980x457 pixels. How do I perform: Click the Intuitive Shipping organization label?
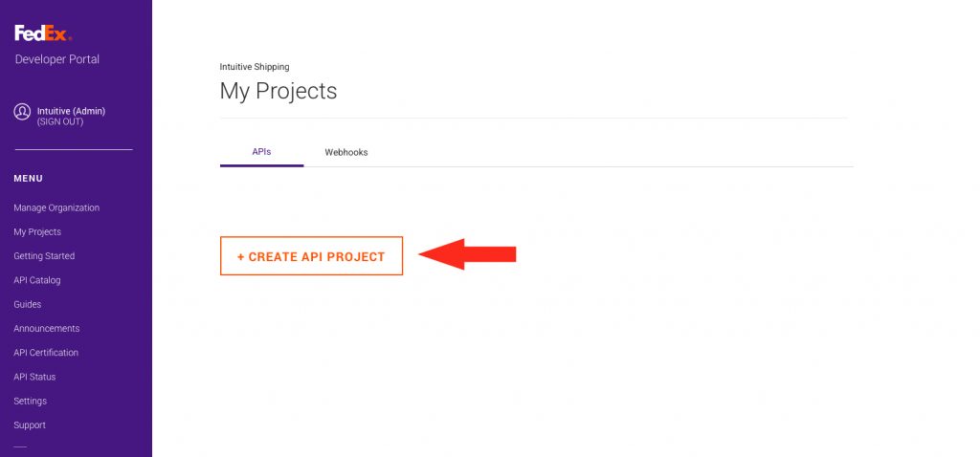tap(255, 67)
